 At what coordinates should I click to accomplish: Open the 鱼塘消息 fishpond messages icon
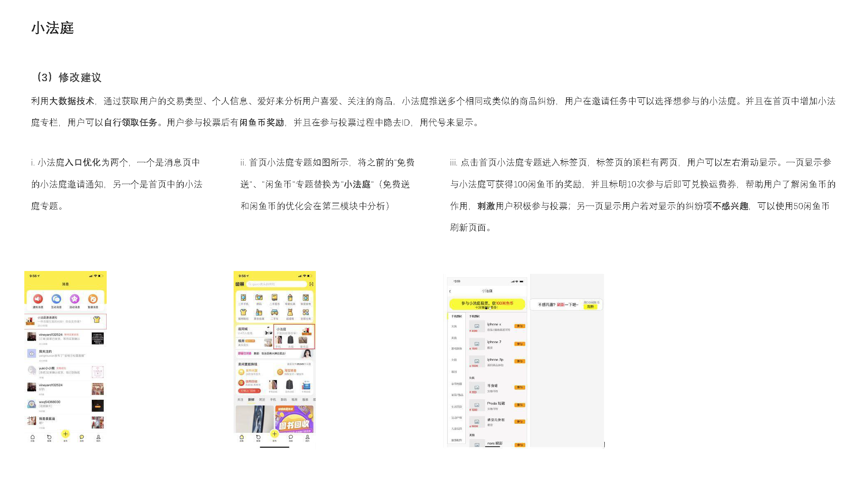tap(93, 299)
